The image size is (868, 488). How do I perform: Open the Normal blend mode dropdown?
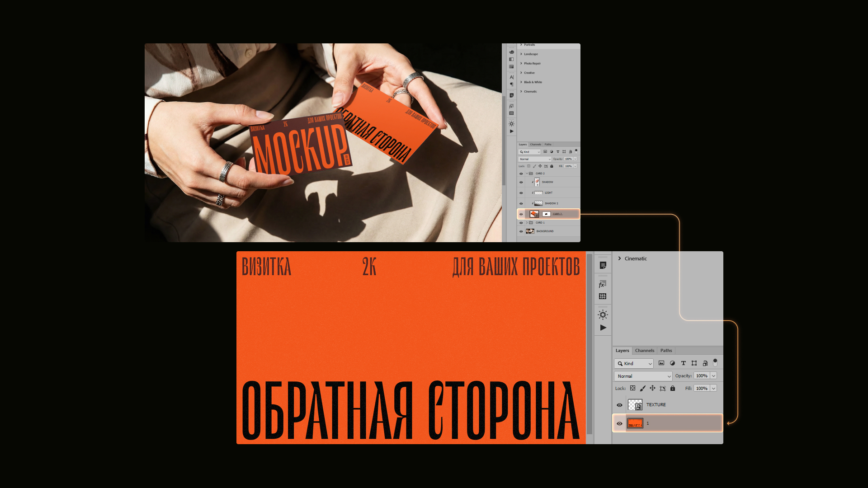pos(643,376)
